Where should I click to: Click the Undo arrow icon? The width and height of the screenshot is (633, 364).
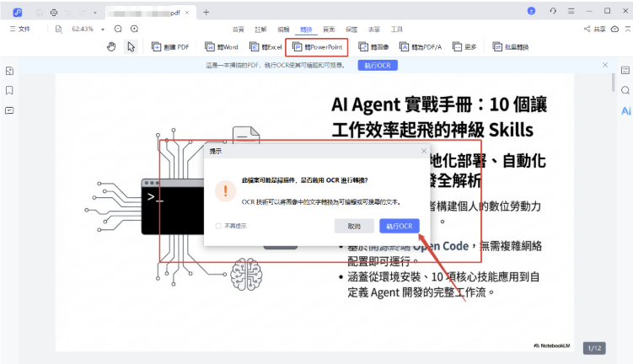(x=67, y=13)
